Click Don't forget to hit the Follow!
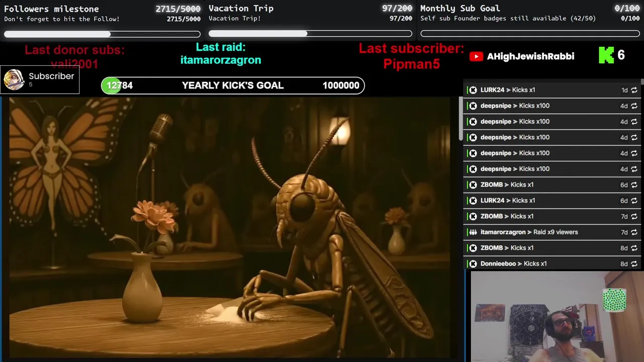Viewport: 644px width, 362px height. pos(62,19)
